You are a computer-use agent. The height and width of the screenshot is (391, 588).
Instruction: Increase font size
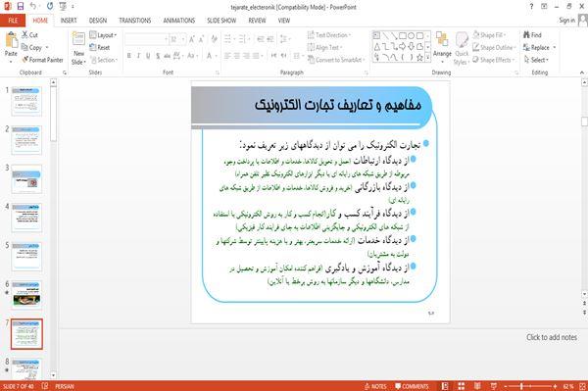pos(192,39)
